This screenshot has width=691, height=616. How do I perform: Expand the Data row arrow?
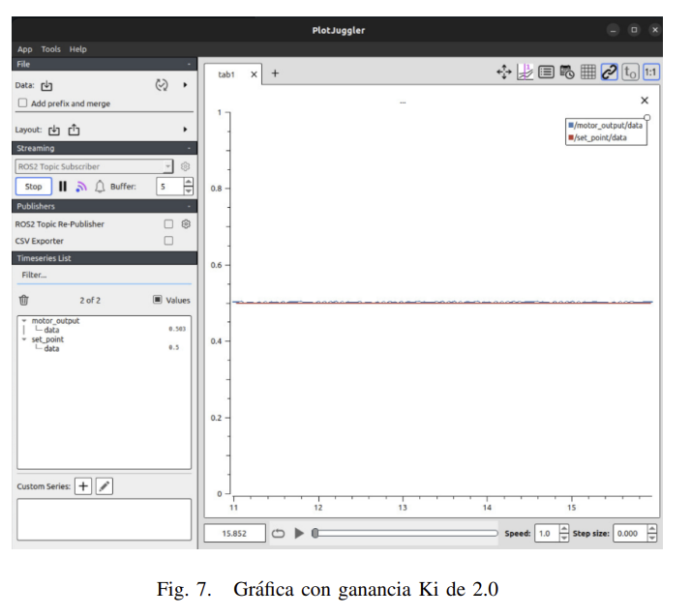point(185,84)
